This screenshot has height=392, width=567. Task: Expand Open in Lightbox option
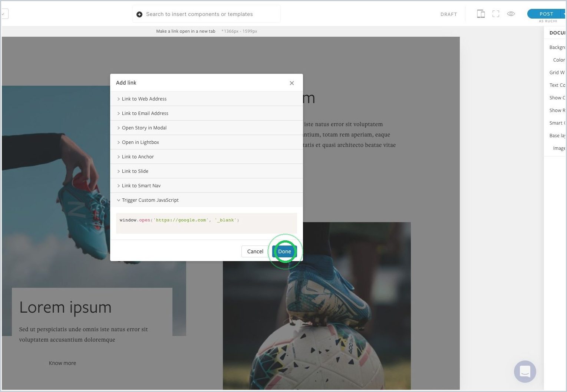tap(207, 142)
